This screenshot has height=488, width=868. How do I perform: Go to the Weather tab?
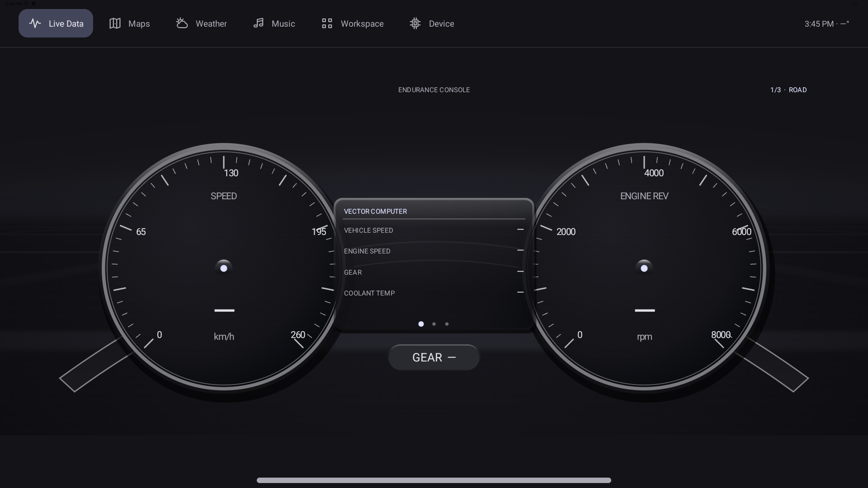201,23
